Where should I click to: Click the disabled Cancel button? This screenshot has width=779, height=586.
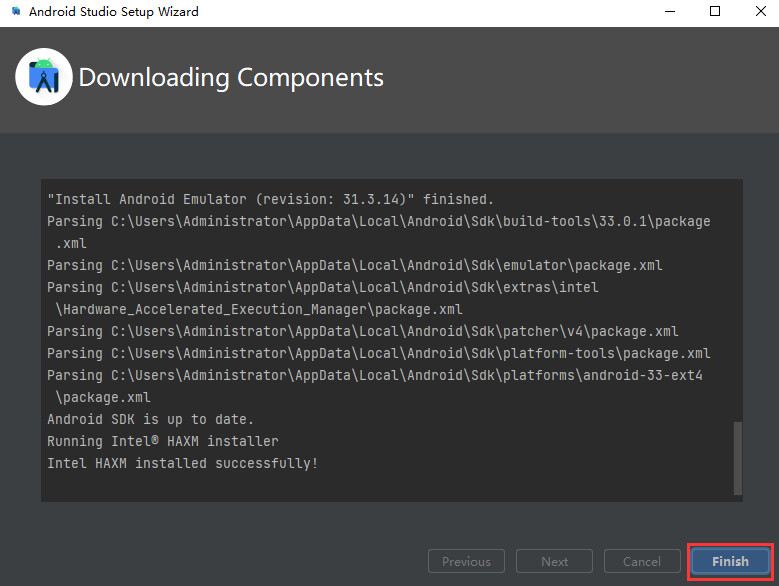coord(641,561)
